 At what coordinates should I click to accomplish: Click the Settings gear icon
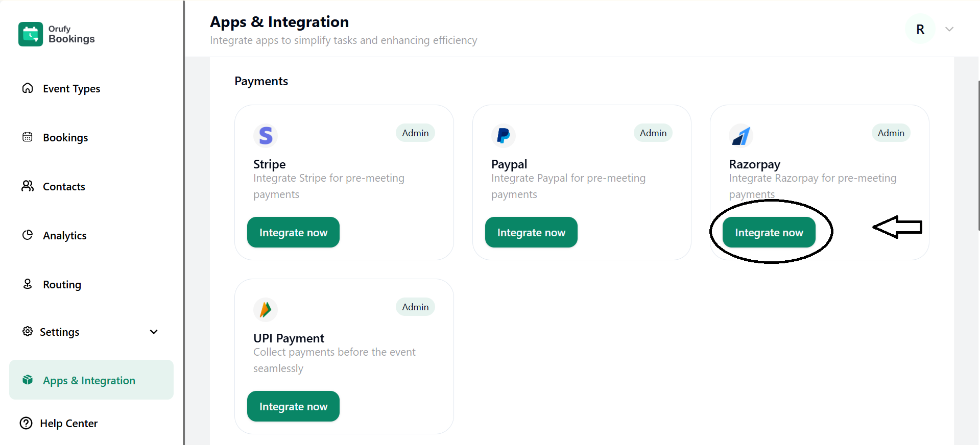[x=28, y=332]
